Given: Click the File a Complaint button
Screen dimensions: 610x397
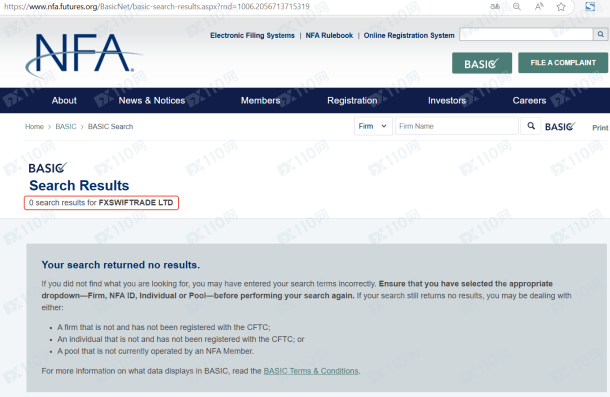Looking at the screenshot, I should pos(563,63).
